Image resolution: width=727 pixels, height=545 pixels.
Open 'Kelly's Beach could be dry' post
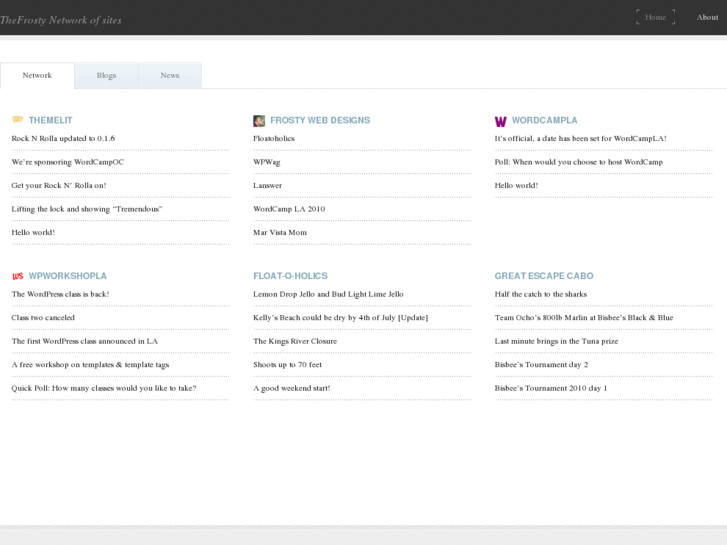340,318
